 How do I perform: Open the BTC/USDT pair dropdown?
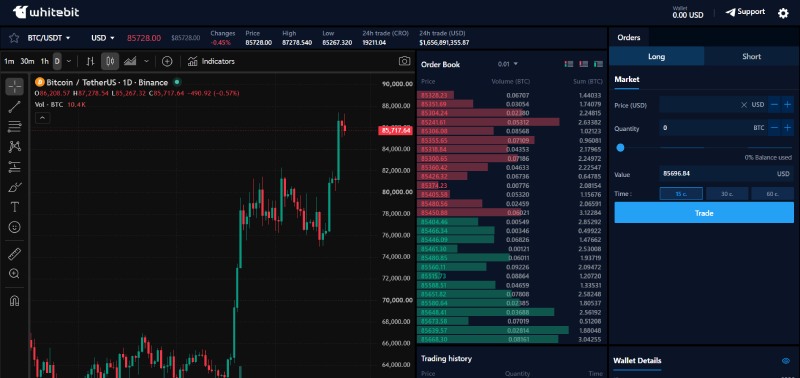coord(49,38)
